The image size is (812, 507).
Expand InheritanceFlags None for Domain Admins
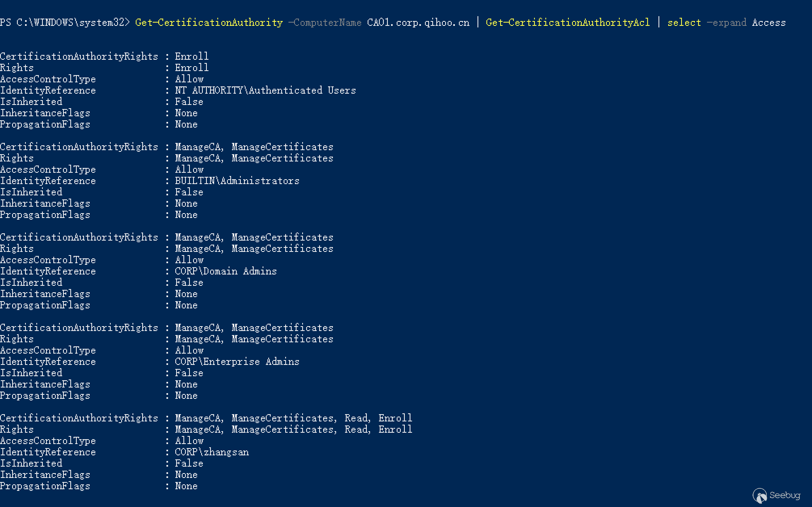click(187, 294)
